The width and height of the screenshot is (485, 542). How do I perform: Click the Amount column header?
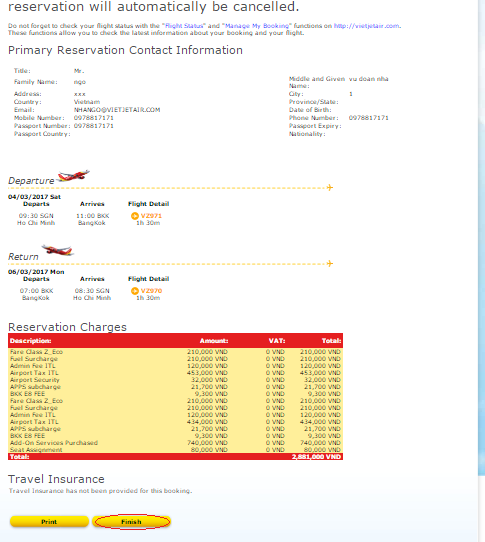[x=214, y=341]
